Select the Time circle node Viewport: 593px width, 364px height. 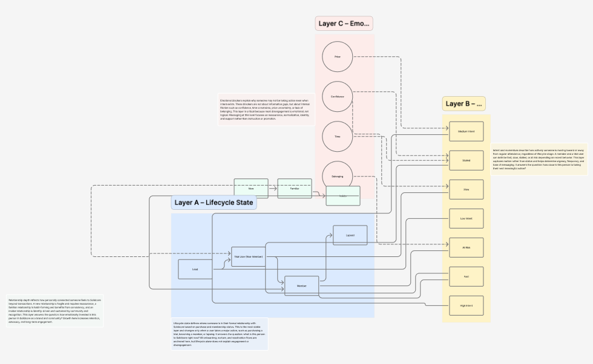point(338,137)
